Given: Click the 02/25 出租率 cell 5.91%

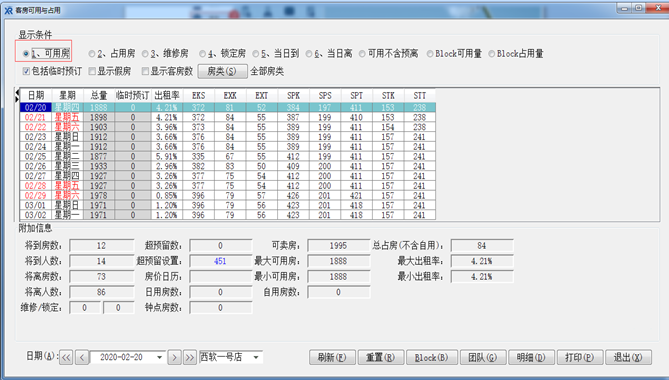Looking at the screenshot, I should pyautogui.click(x=167, y=157).
